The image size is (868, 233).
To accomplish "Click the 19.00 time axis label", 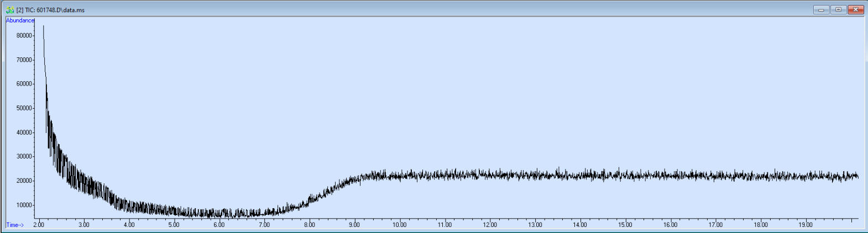I will pos(806,225).
